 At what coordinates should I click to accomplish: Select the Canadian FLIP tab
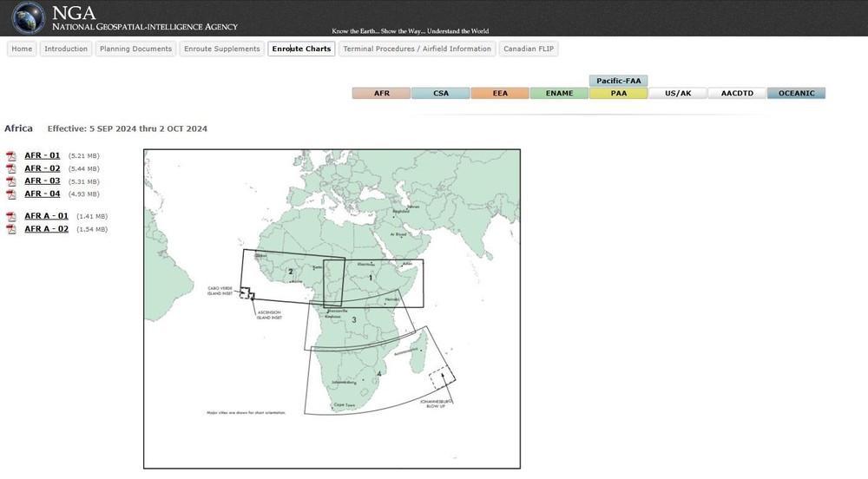coord(528,49)
